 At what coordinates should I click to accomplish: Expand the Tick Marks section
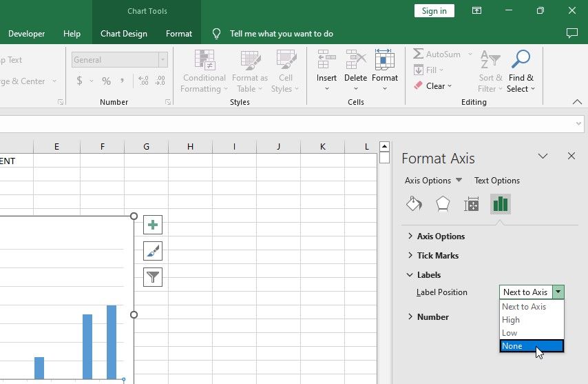pos(437,256)
